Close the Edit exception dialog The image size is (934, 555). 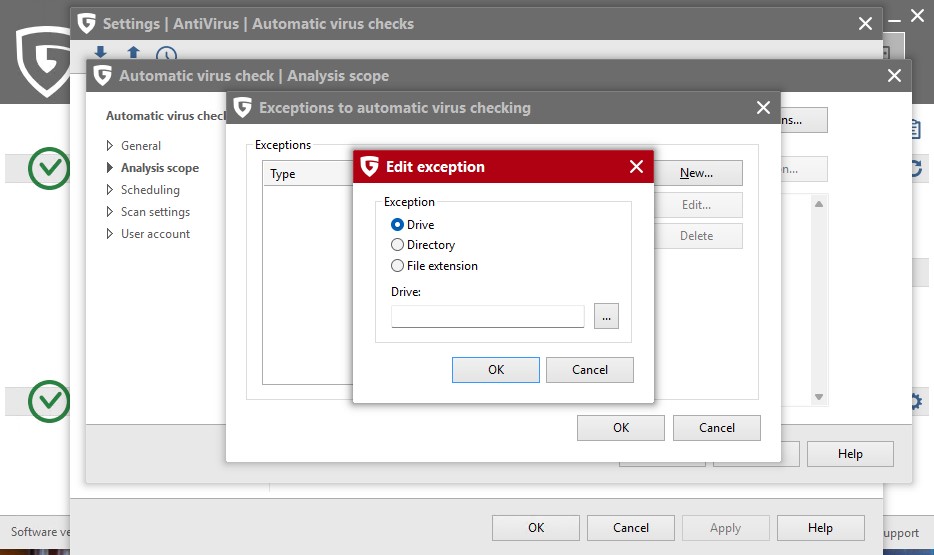point(636,167)
